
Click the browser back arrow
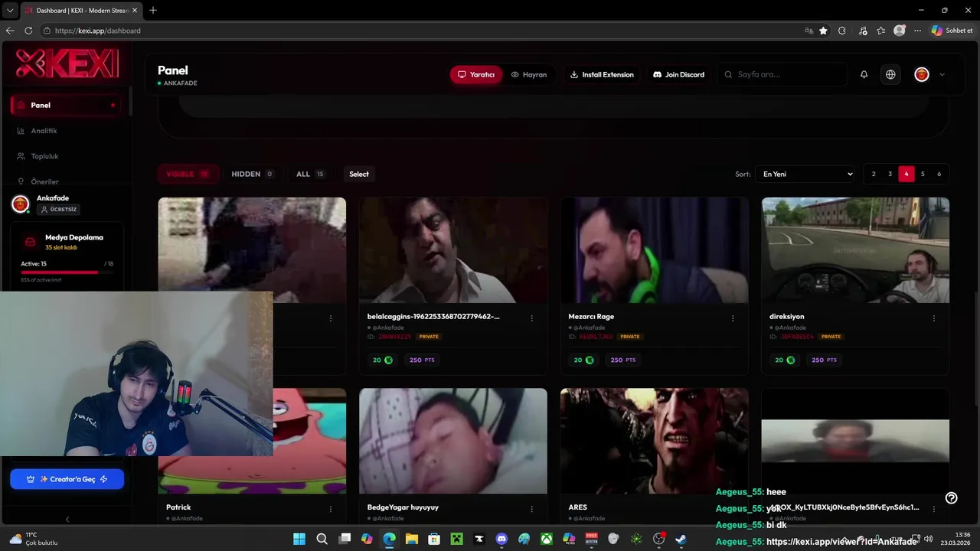pos(10,31)
